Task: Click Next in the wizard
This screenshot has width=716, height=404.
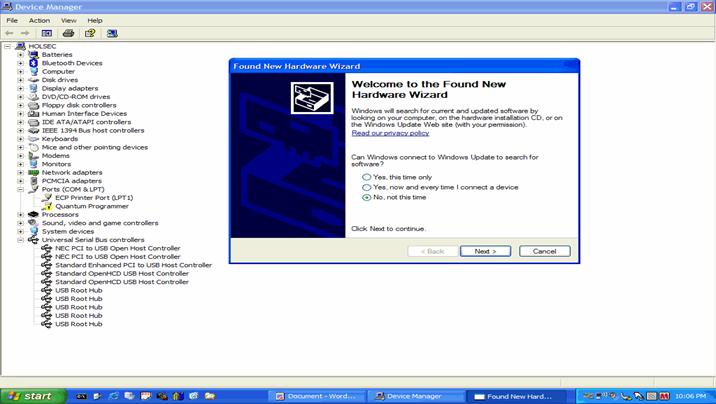Action: pyautogui.click(x=485, y=251)
